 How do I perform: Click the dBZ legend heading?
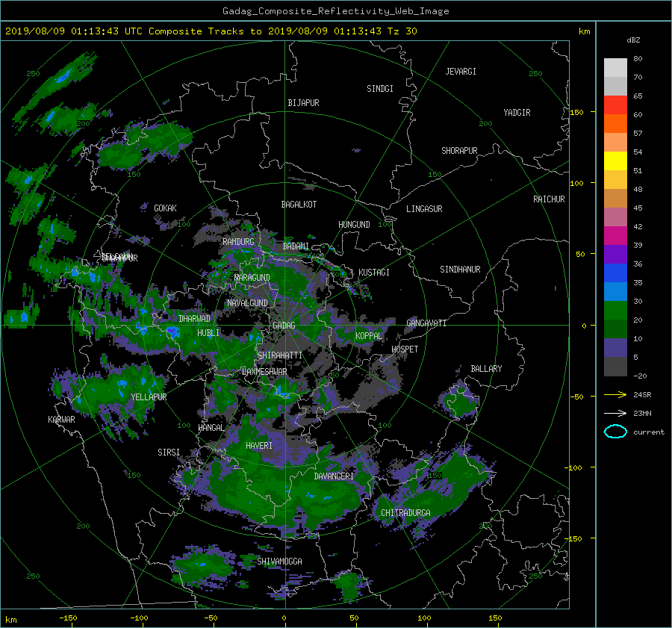point(633,40)
